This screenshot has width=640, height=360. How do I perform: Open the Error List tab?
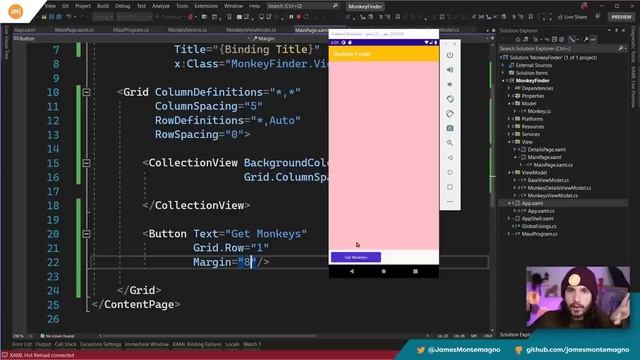tap(22, 344)
